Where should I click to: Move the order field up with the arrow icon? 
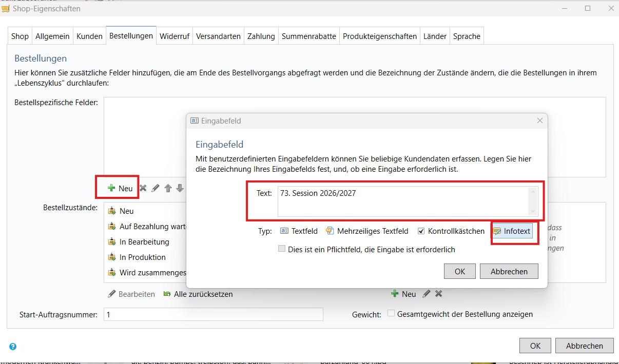(168, 188)
